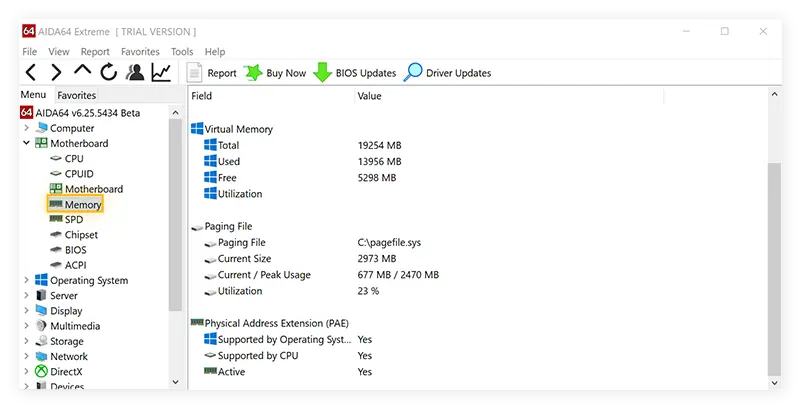
Task: Click the Server icon in tree
Action: point(41,295)
